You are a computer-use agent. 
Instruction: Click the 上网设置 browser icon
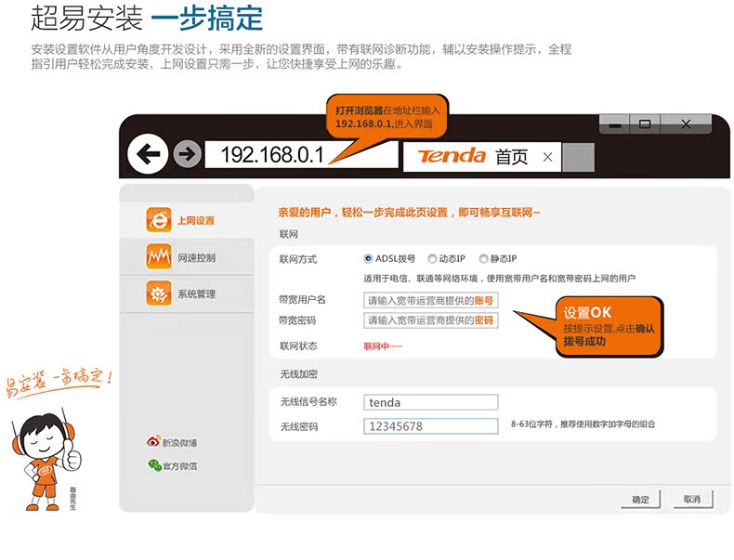pos(159,220)
